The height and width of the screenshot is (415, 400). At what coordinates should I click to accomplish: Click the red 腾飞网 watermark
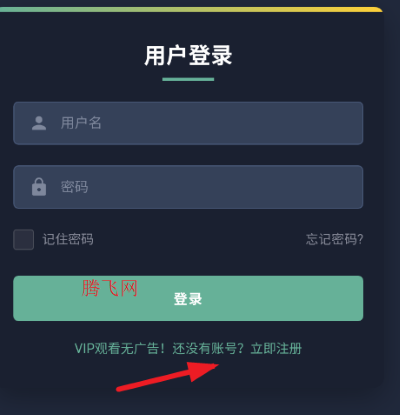110,288
